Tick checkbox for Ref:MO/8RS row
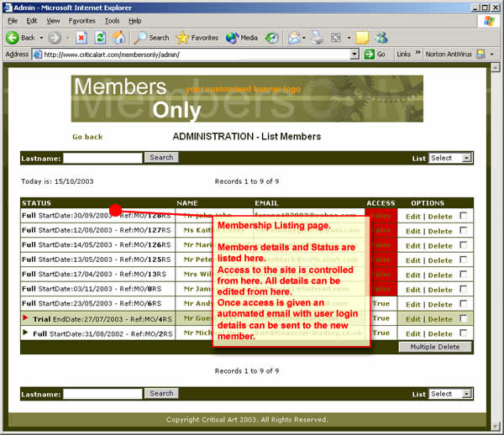504x435 pixels. (x=463, y=289)
